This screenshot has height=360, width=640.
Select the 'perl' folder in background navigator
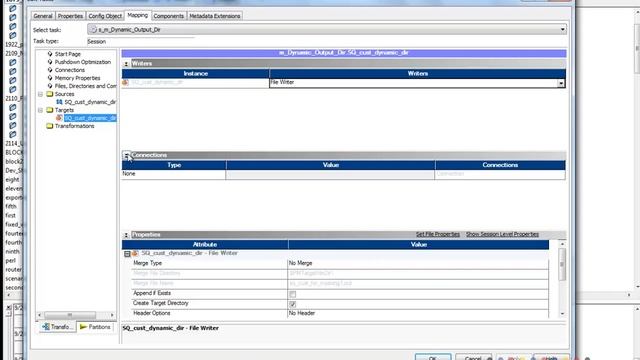click(x=11, y=260)
